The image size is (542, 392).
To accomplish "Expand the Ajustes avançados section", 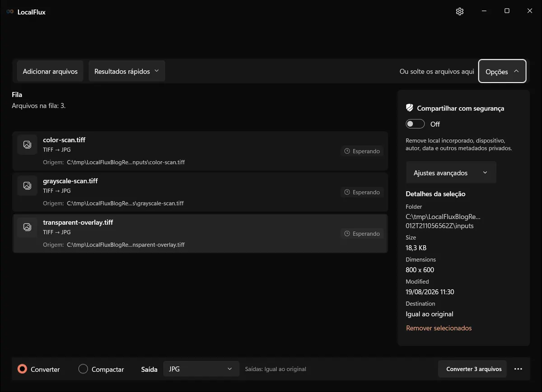I will coord(451,173).
